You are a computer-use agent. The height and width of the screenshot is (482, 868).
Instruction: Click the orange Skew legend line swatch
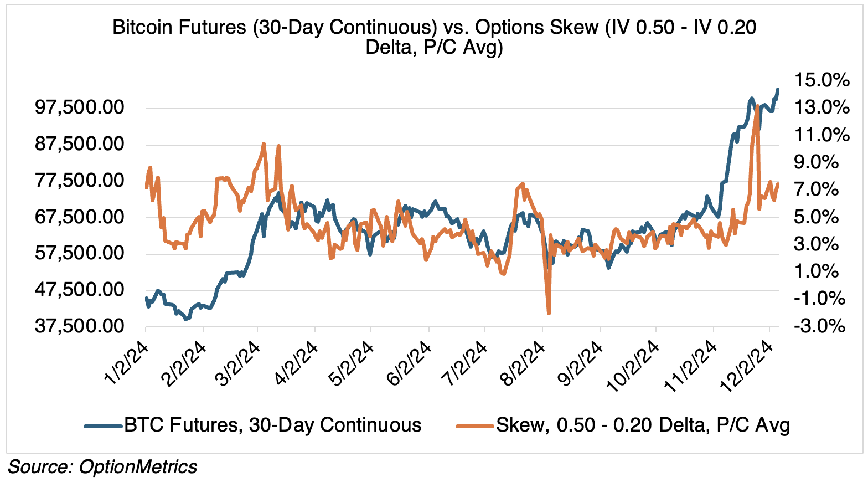click(x=474, y=426)
